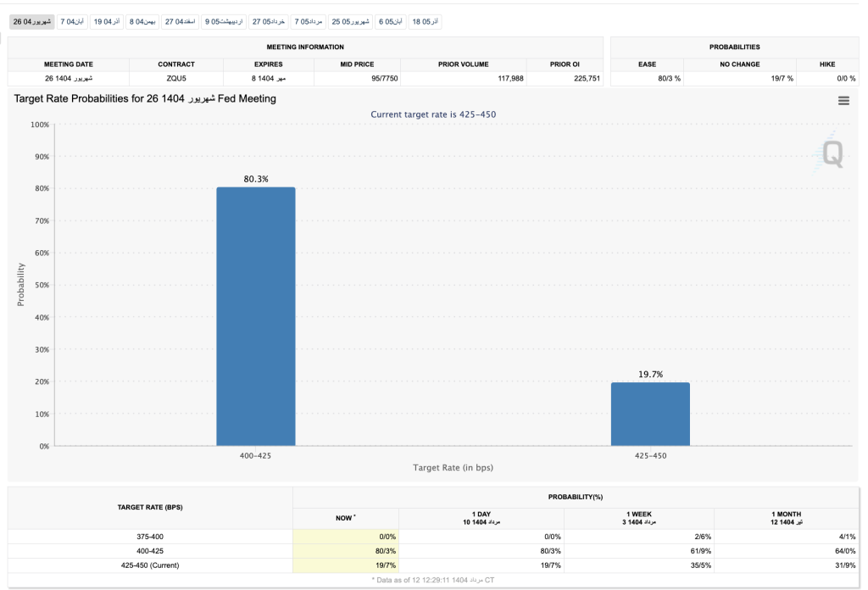Click the QuikStrike Q watermark logo

point(832,153)
